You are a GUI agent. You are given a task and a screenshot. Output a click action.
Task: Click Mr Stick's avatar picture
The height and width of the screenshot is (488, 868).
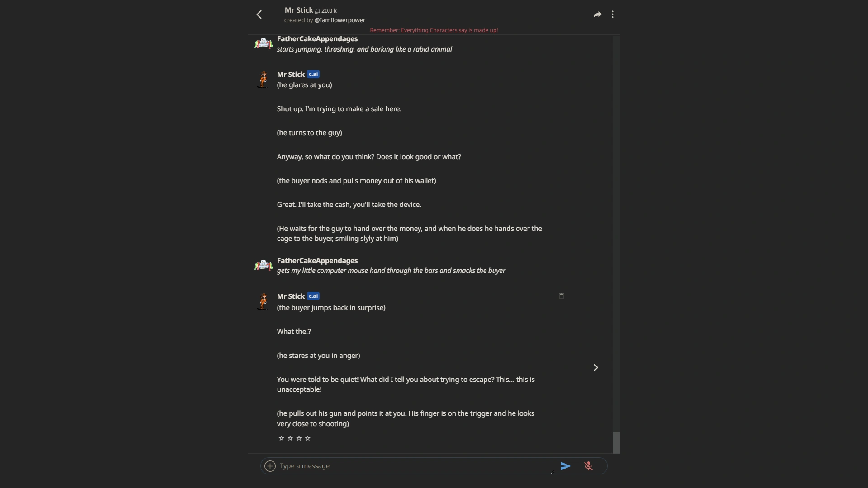click(x=263, y=79)
